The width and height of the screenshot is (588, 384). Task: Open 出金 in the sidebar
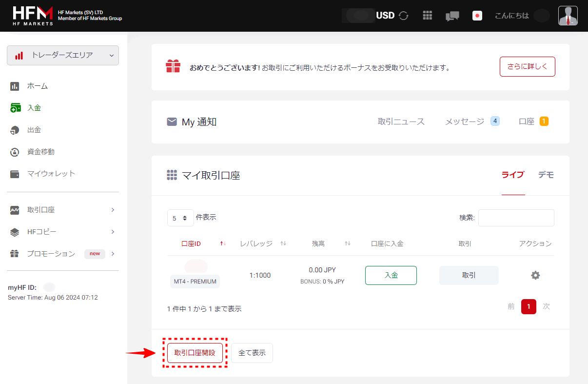[34, 130]
